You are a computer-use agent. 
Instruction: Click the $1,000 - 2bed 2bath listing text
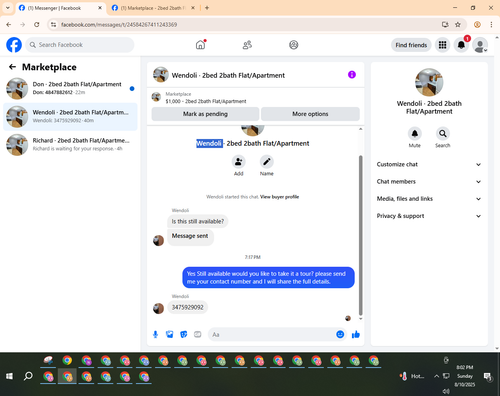[206, 101]
